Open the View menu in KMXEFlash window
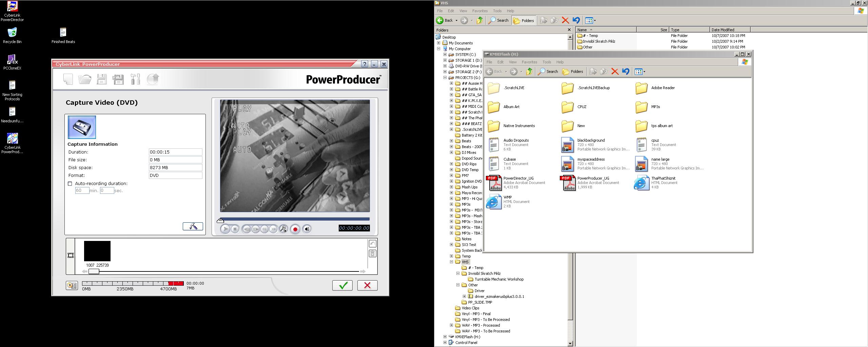Viewport: 868px width, 347px height. pos(513,62)
